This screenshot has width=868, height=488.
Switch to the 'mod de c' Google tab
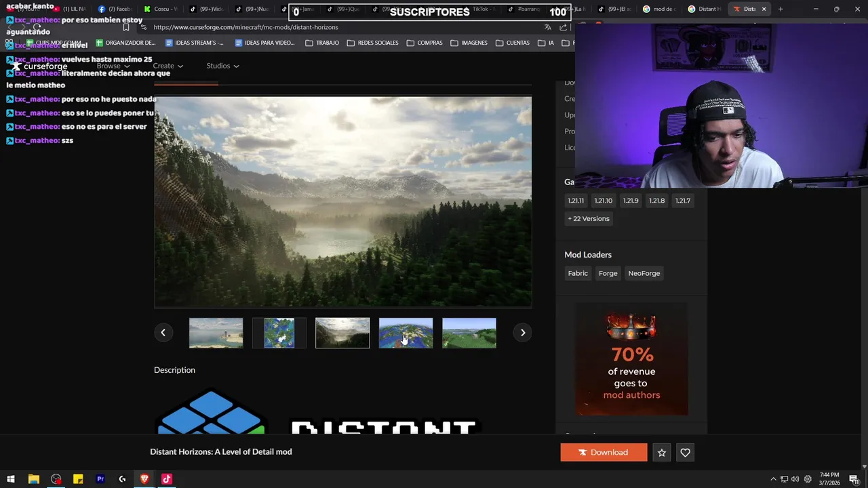[x=659, y=9]
